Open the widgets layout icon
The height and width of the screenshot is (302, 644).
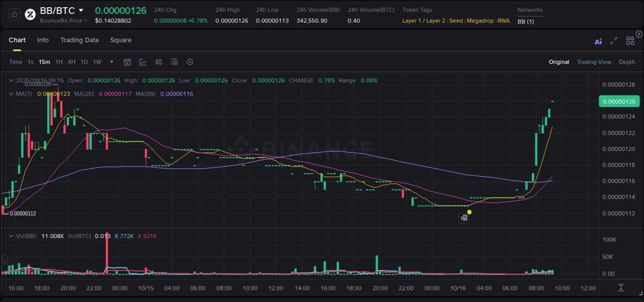(630, 41)
